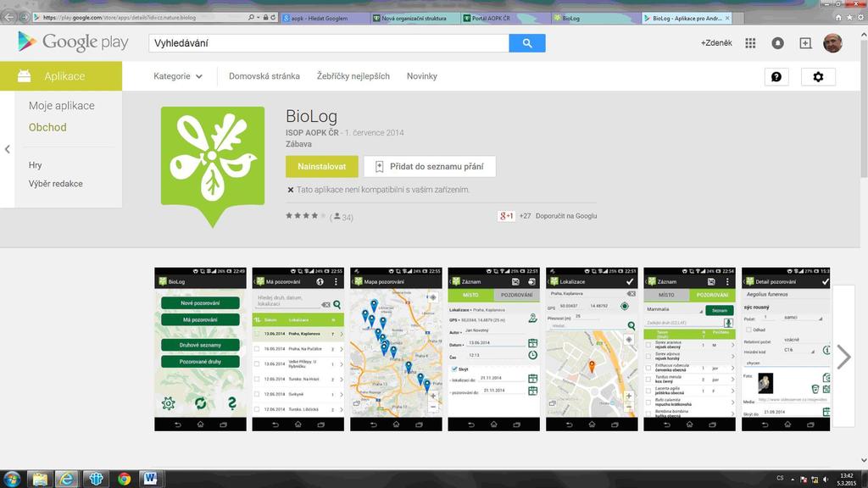Screen dimensions: 868x488
Task: Open Windows Start button
Action: (x=12, y=479)
